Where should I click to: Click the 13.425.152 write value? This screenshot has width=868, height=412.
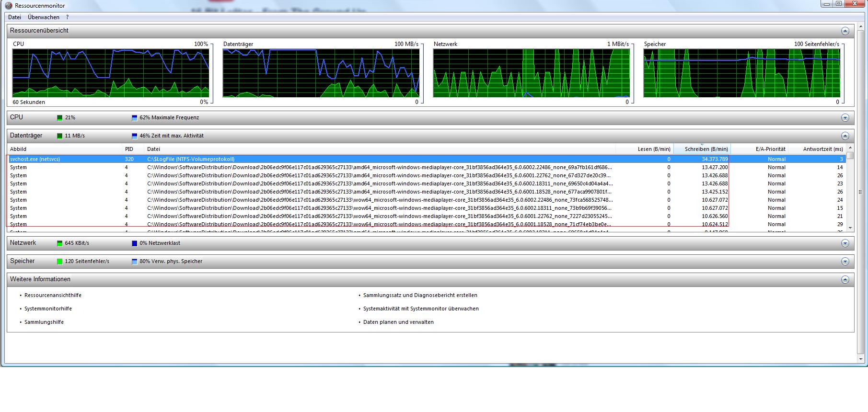tap(715, 192)
